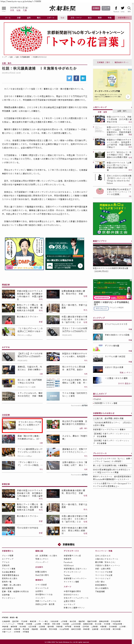Open 京都新聞ライフライン情報 link

(x=106, y=403)
